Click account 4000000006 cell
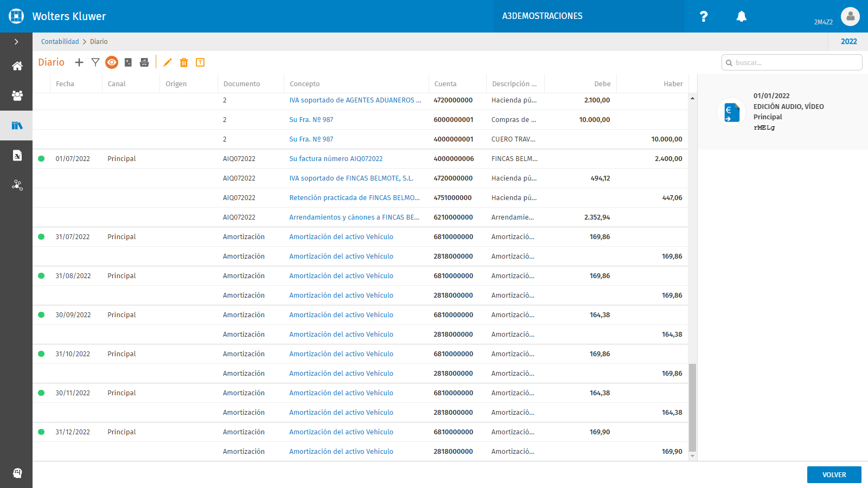The image size is (868, 488). pos(454,159)
